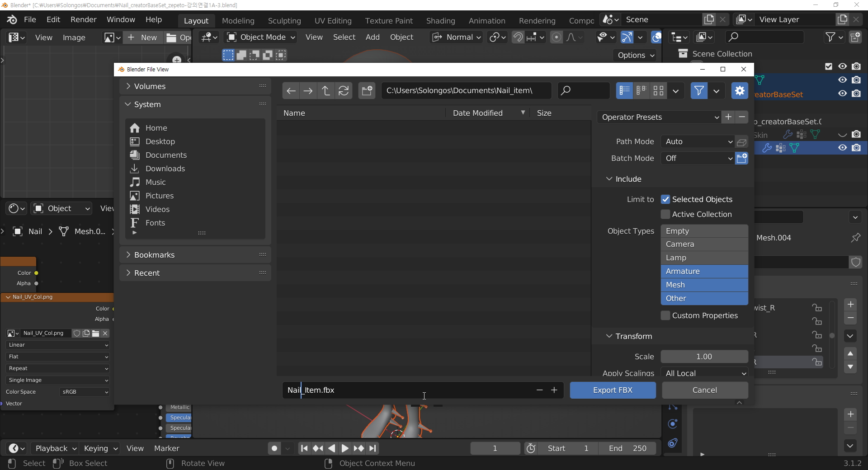Play animation in reverse

coord(331,448)
